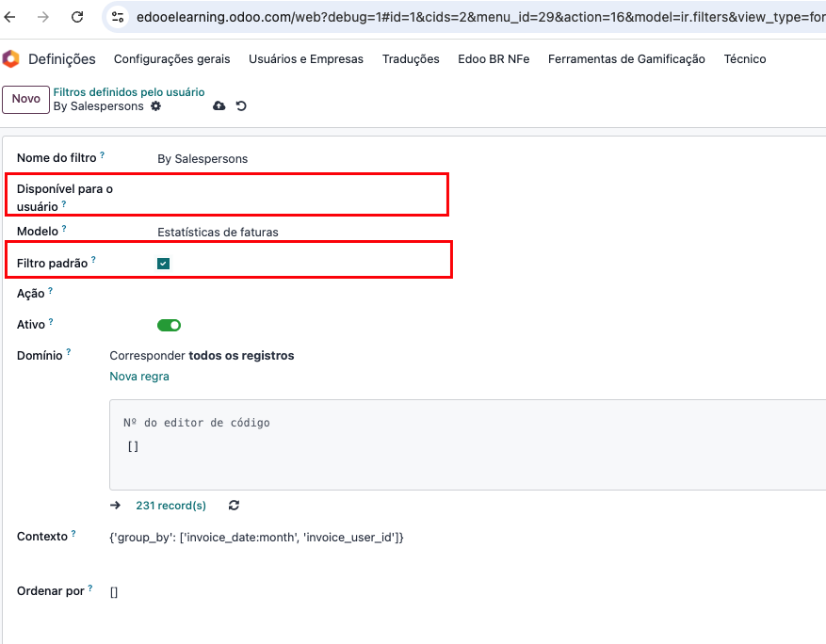Go to Filtros definidos pelo usuário breadcrumb

(x=129, y=92)
